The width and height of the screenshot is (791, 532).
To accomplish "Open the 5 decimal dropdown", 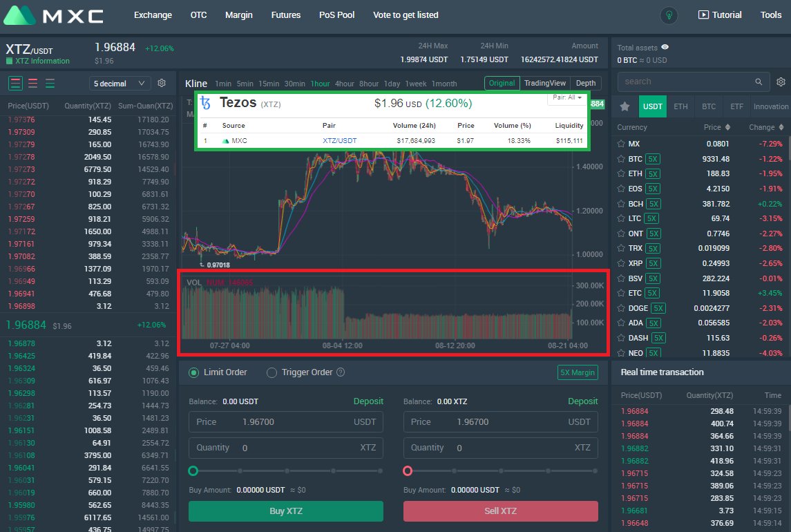I will [x=120, y=84].
